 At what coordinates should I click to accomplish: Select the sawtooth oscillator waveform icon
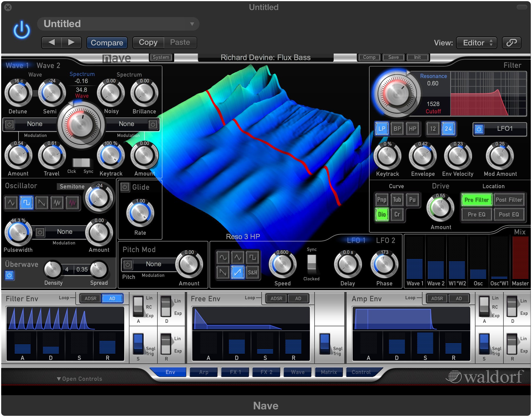pos(41,203)
